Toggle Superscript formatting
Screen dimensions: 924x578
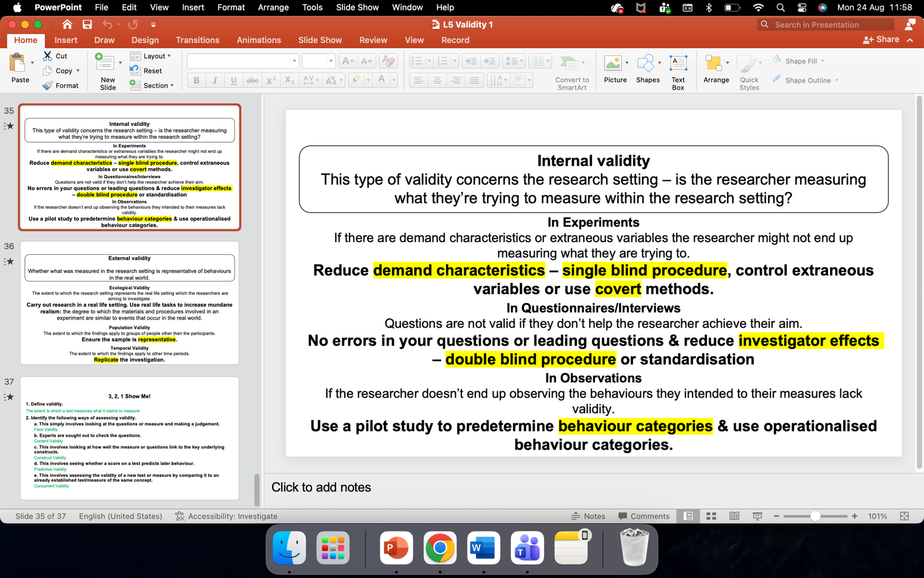coord(271,80)
